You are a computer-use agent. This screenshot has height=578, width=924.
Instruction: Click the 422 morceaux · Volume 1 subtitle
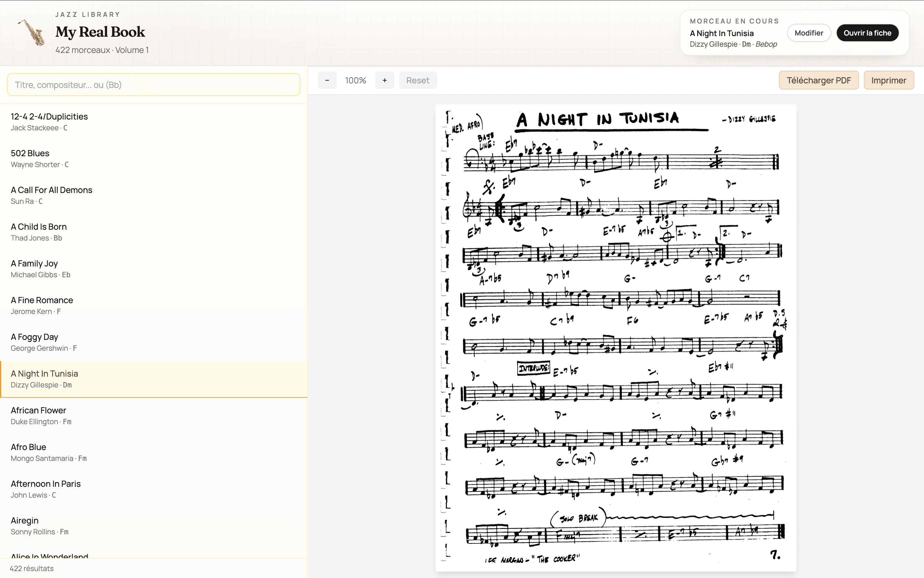click(x=102, y=50)
